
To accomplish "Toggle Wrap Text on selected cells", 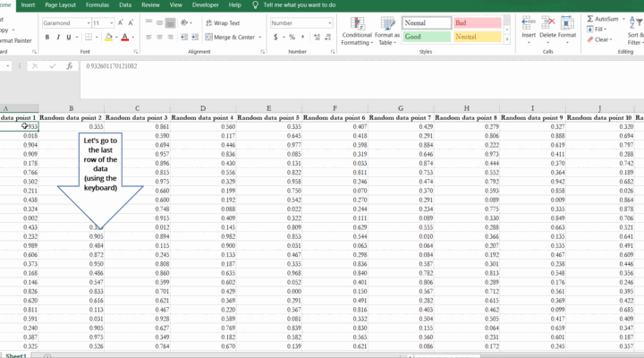I will click(x=222, y=22).
